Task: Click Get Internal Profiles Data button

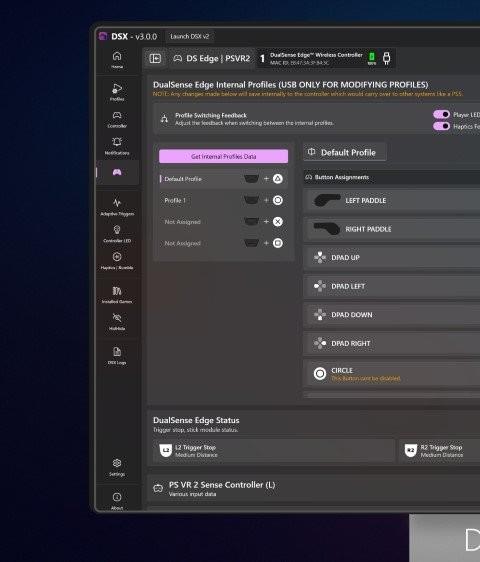Action: coord(223,157)
